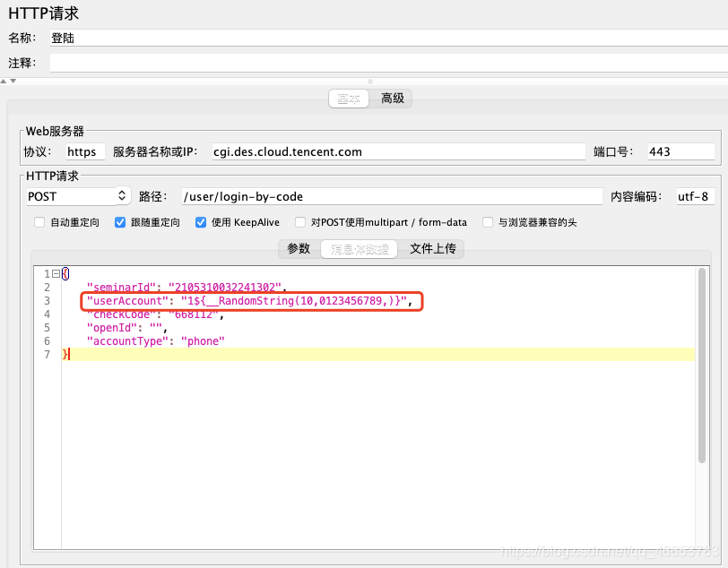Click the closing brace on line 7
The image size is (728, 568).
[x=65, y=354]
